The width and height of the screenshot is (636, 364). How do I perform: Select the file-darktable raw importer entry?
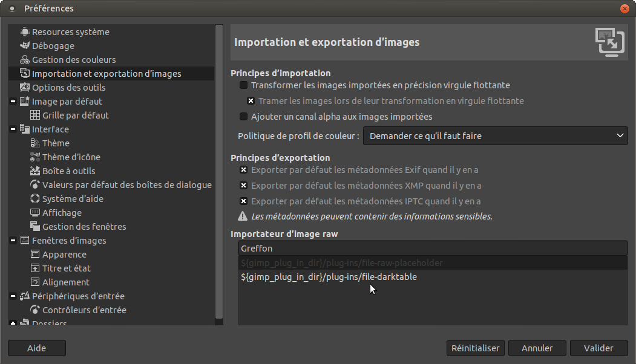[329, 277]
